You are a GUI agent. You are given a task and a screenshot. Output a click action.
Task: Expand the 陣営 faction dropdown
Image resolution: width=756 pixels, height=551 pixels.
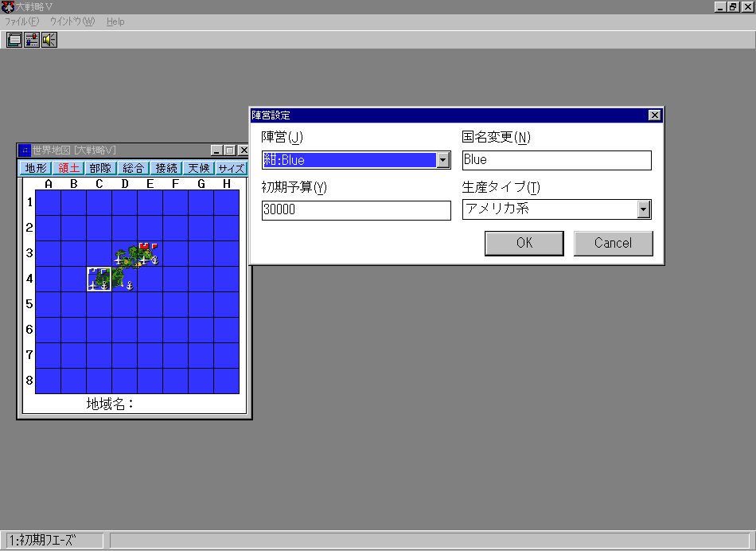click(x=443, y=160)
